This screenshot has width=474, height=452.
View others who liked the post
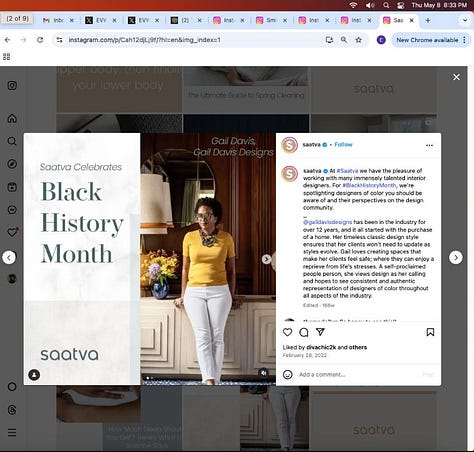point(358,347)
